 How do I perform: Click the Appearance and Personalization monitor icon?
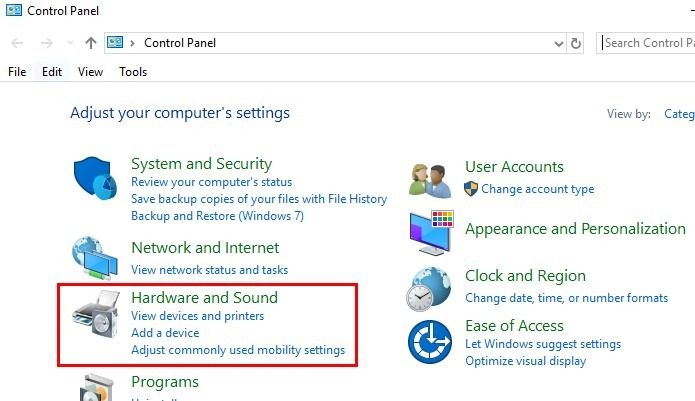[x=430, y=231]
